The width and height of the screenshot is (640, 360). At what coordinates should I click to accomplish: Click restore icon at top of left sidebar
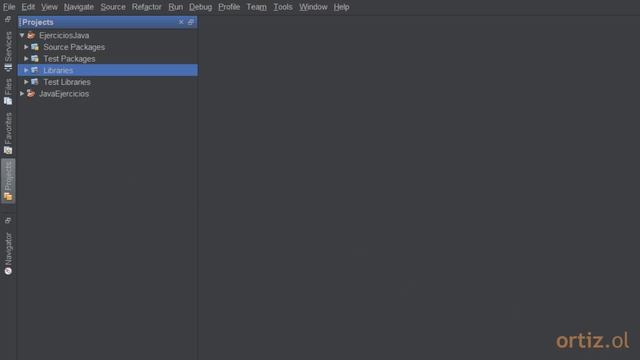click(8, 19)
